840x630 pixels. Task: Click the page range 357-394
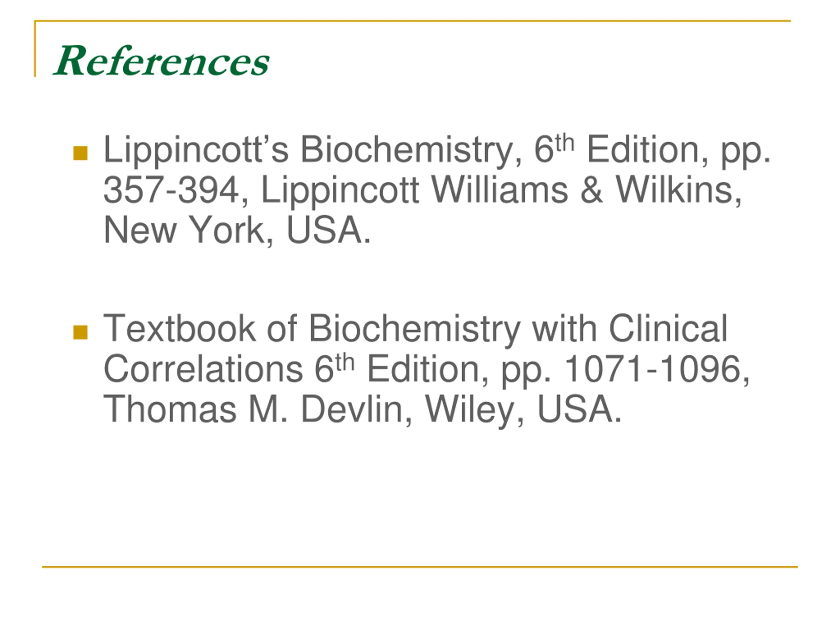point(171,190)
